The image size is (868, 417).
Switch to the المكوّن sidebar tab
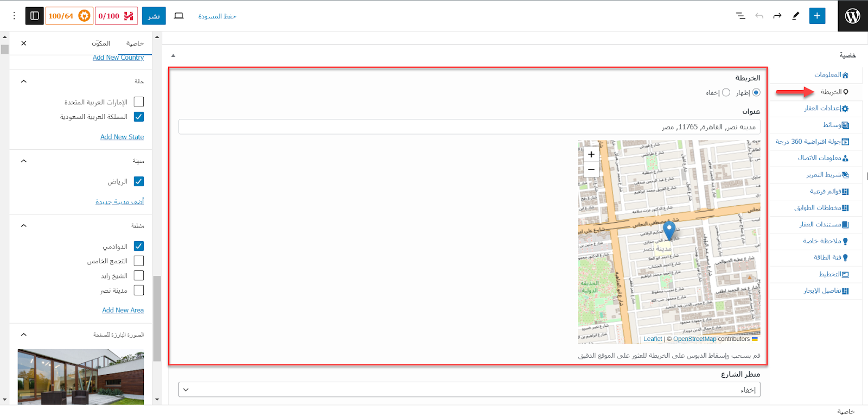click(x=101, y=43)
